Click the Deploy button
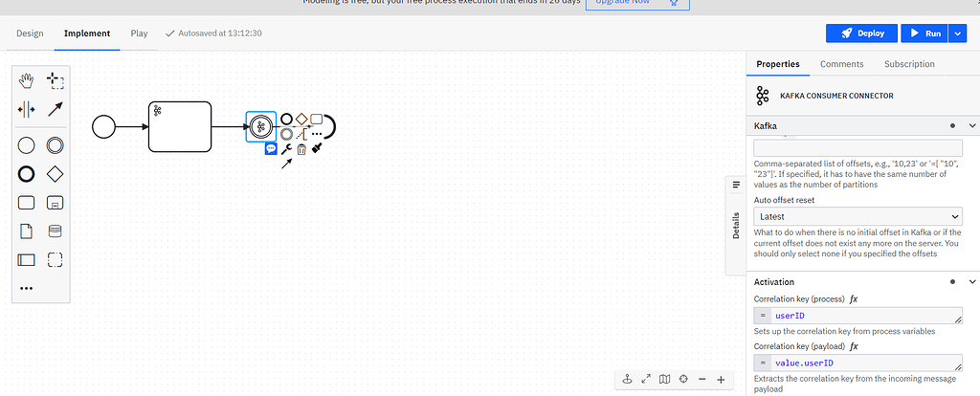 [x=862, y=33]
